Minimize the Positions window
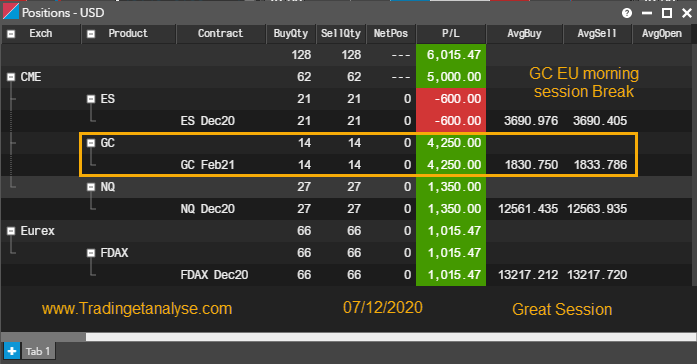This screenshot has height=364, width=697. coord(647,13)
